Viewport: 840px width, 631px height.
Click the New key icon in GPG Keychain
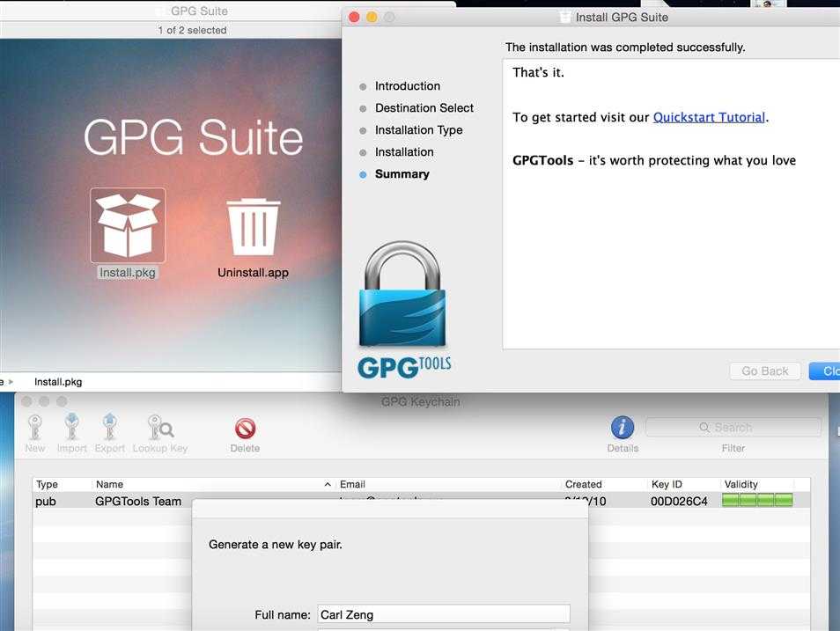(x=35, y=428)
